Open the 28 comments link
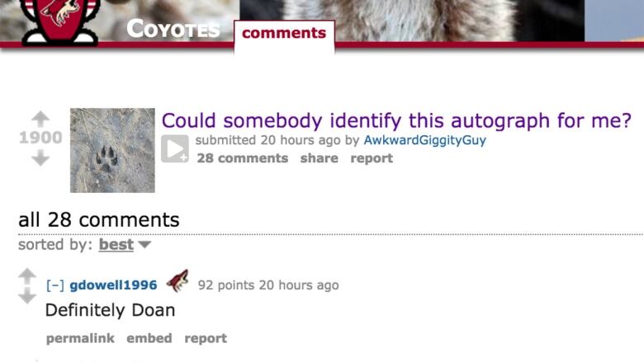 coord(242,158)
